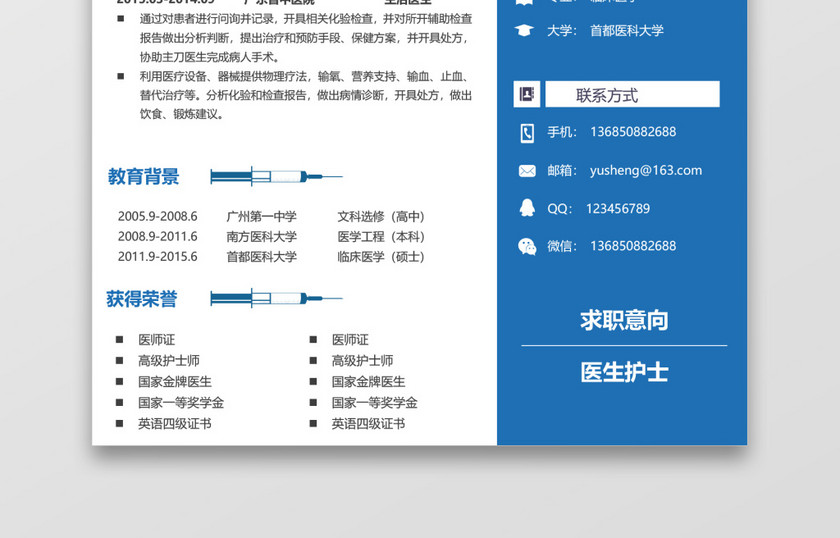Image resolution: width=840 pixels, height=538 pixels.
Task: Click the 大学: label in blue sidebar
Action: 562,31
